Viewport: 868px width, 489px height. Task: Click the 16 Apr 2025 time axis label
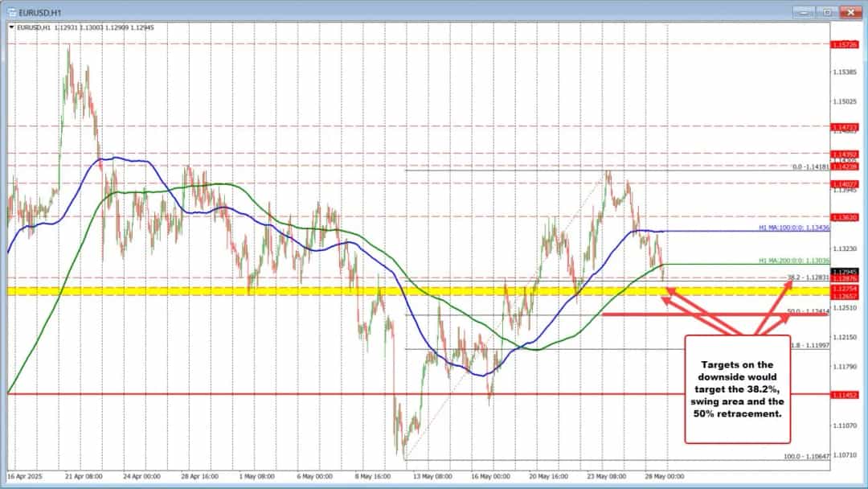[27, 476]
